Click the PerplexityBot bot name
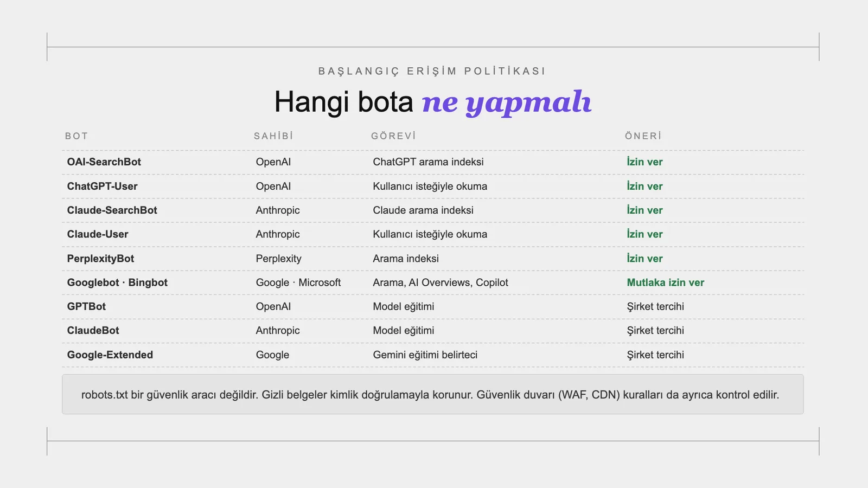The height and width of the screenshot is (488, 868). click(x=100, y=259)
